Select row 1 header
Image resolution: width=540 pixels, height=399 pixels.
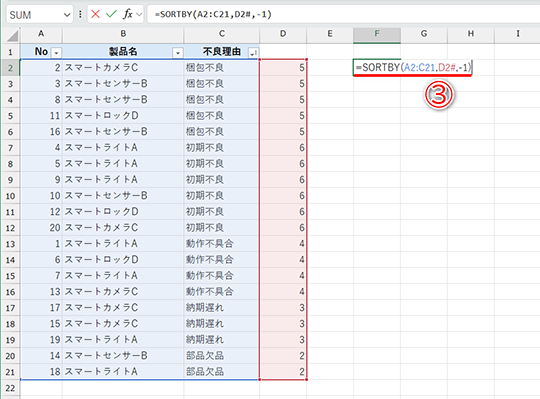10,52
